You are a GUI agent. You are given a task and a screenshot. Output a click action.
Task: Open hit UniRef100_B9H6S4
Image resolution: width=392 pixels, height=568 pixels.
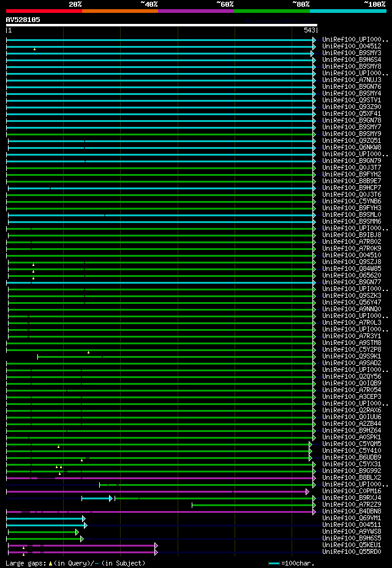(352, 60)
